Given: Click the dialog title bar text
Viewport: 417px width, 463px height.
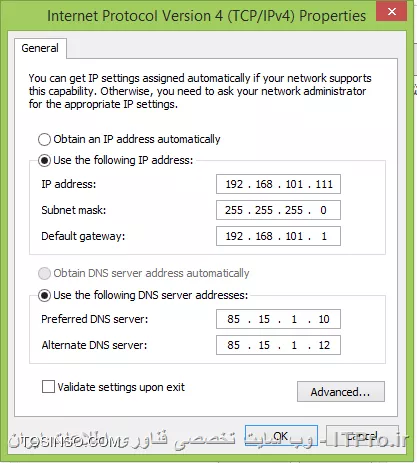Looking at the screenshot, I should (206, 16).
